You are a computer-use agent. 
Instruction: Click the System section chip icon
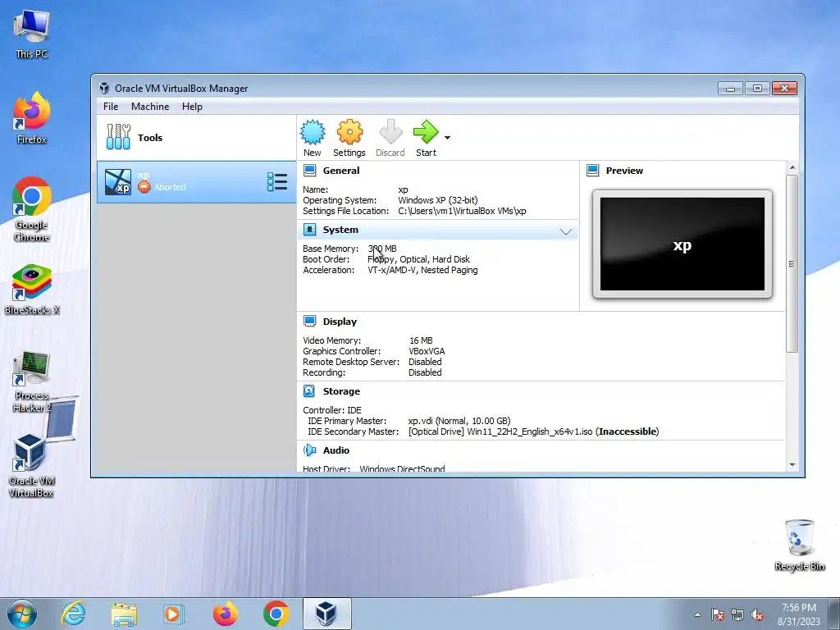coord(309,230)
